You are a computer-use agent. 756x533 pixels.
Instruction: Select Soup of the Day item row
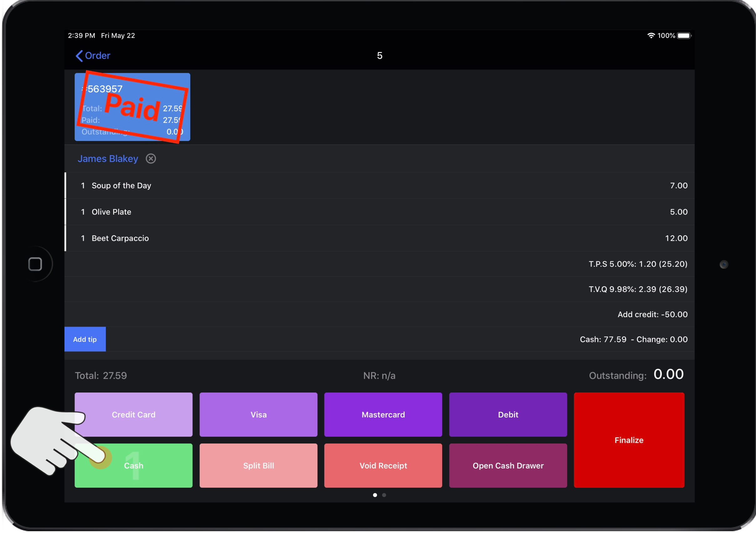point(381,185)
